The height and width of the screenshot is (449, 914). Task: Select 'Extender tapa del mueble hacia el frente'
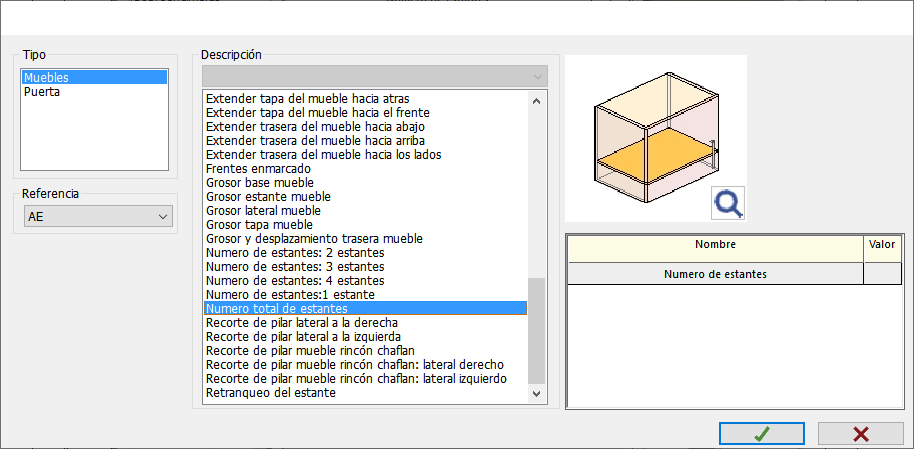tap(365, 113)
